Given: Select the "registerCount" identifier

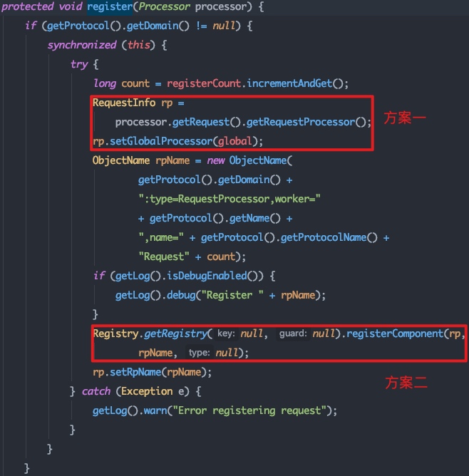Looking at the screenshot, I should coord(204,83).
